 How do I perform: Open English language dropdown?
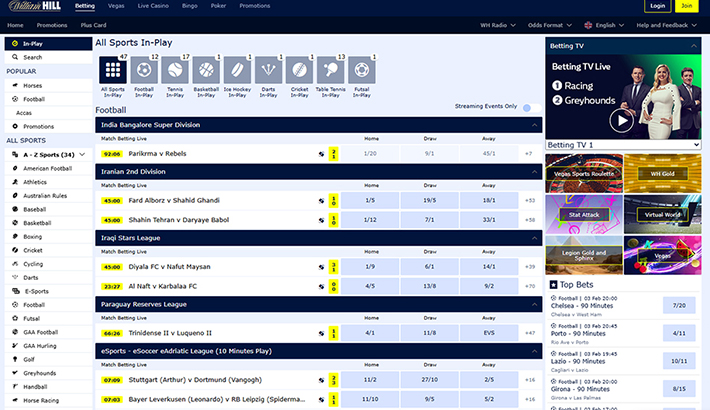click(604, 25)
